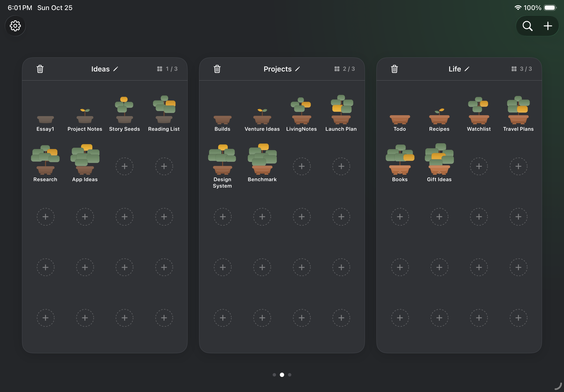The width and height of the screenshot is (564, 392).
Task: Open the Gift Ideas tree
Action: click(439, 159)
